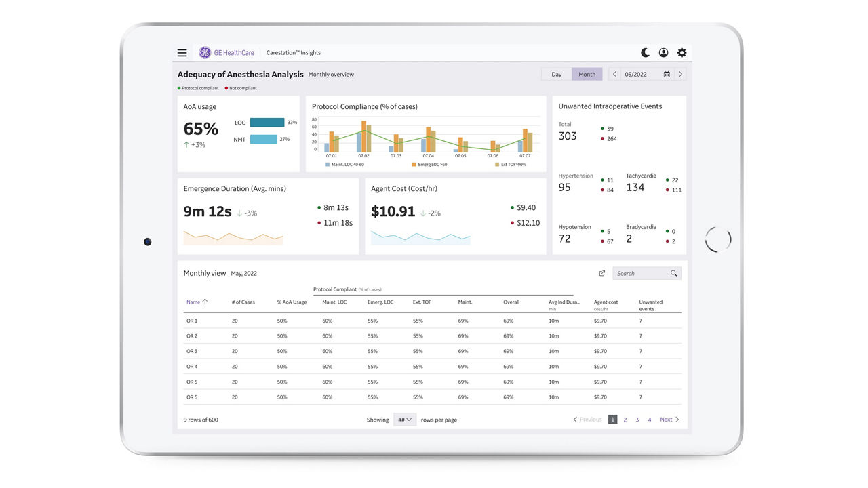Go to next month arrow
The width and height of the screenshot is (868, 488).
[681, 75]
